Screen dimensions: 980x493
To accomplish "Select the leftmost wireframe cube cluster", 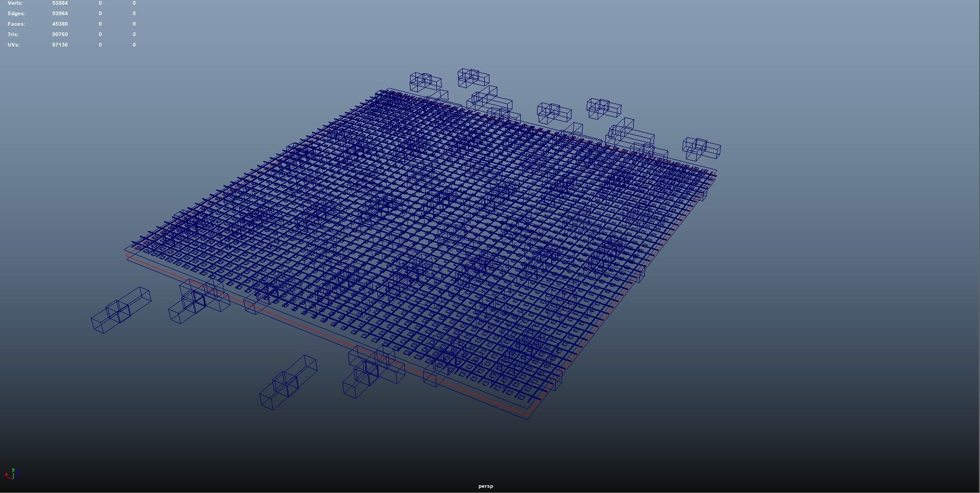I will pyautogui.click(x=121, y=309).
